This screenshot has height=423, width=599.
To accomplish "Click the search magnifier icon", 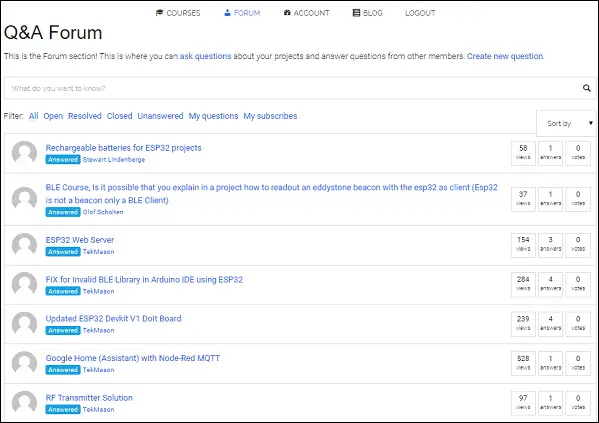I will coord(587,88).
